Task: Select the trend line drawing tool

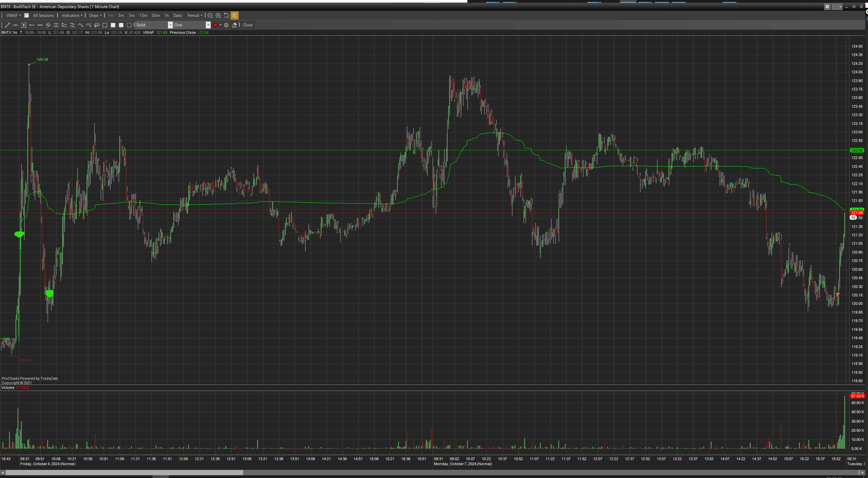Action: pos(7,25)
